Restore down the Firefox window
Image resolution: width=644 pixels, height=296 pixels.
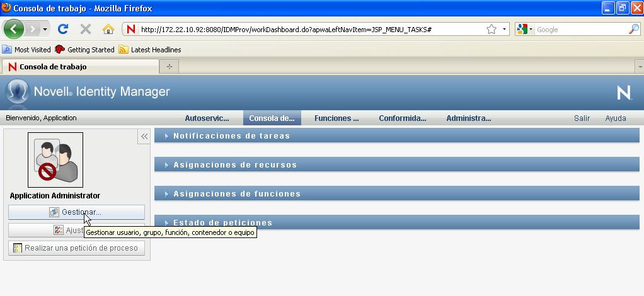(623, 8)
